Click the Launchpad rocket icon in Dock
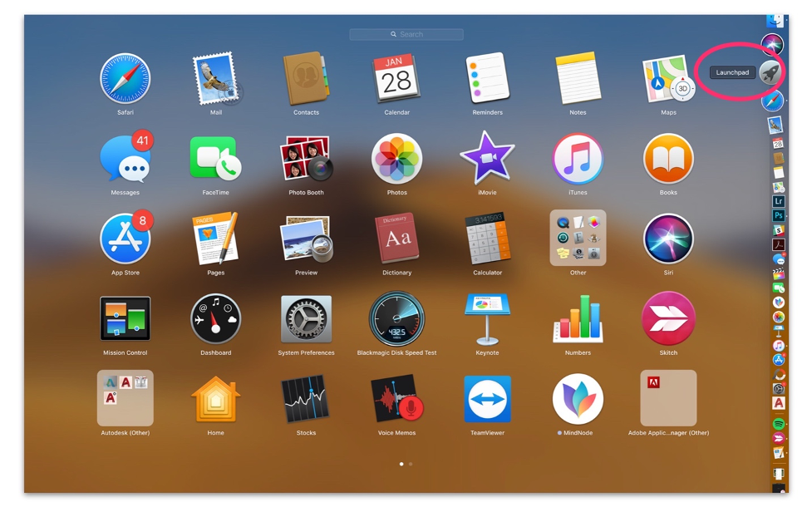Image resolution: width=812 pixels, height=512 pixels. tap(770, 72)
